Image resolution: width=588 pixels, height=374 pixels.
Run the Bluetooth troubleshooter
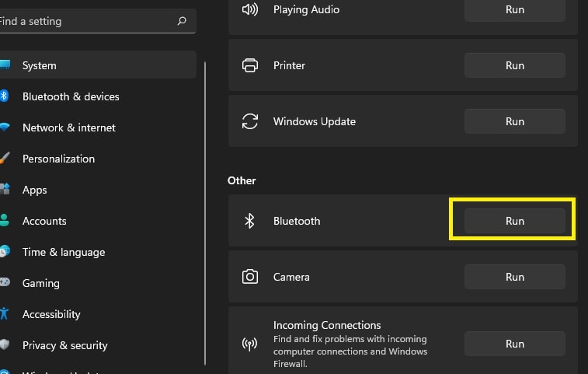click(515, 221)
